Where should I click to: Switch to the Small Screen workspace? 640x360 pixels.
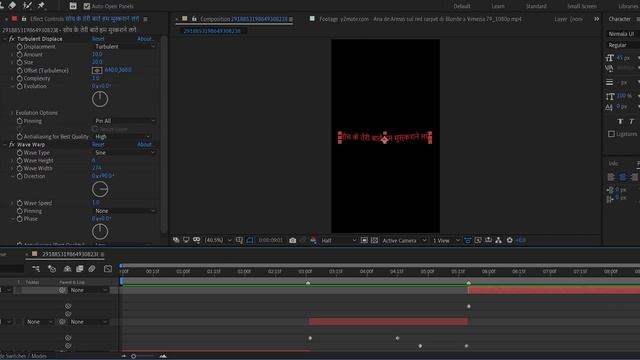point(582,6)
